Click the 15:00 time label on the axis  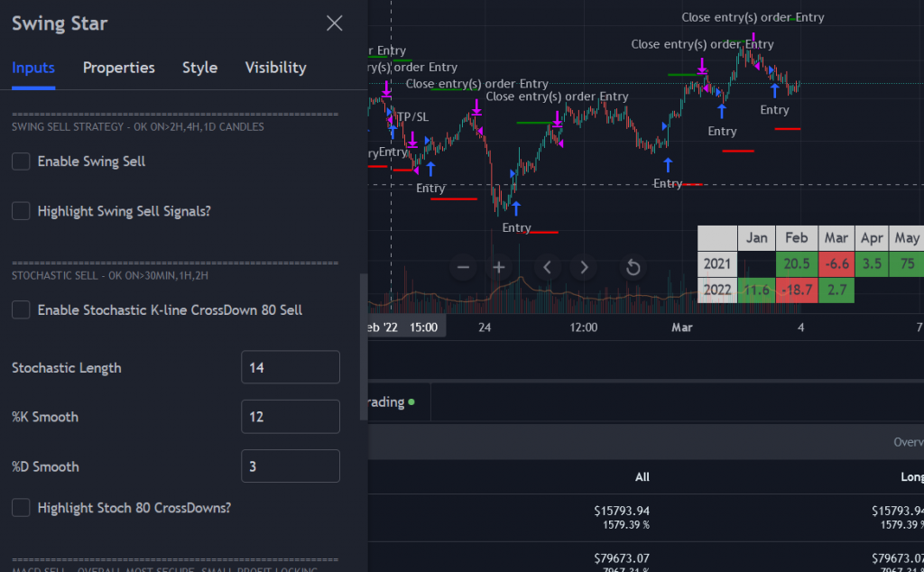coord(423,327)
